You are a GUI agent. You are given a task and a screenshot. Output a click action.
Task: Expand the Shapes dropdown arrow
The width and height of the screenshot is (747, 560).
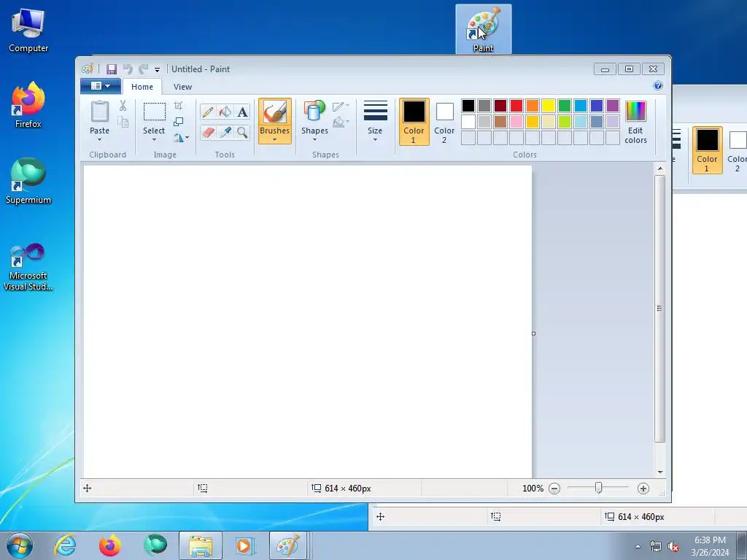coord(314,140)
